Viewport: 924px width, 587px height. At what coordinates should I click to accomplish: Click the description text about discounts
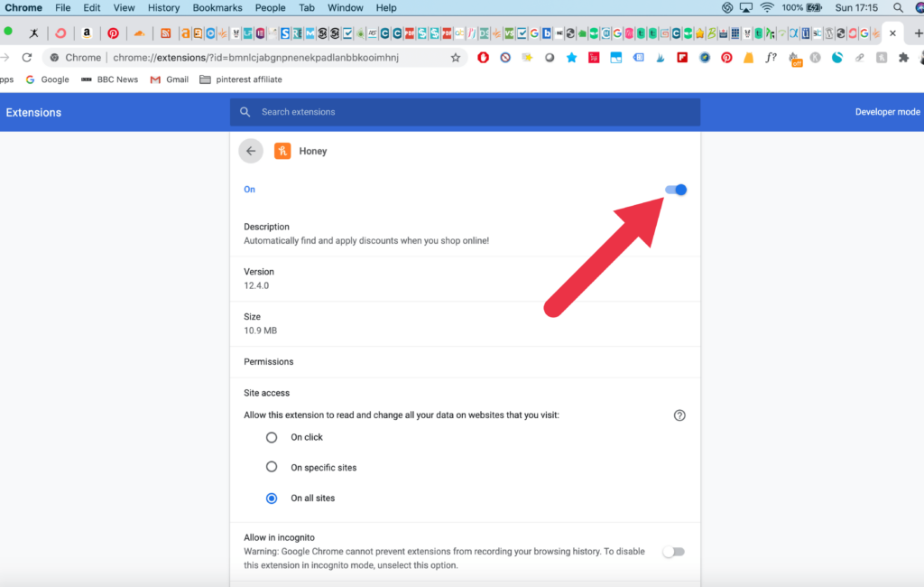[366, 241]
